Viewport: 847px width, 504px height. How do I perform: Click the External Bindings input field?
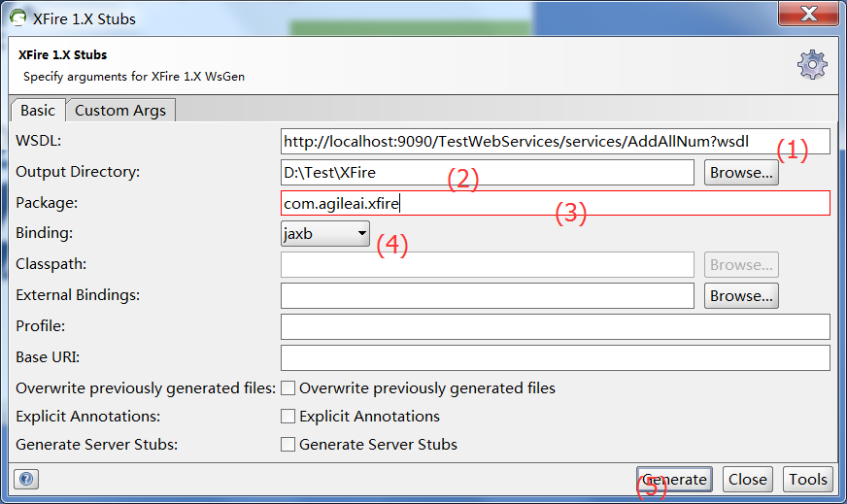[x=488, y=295]
